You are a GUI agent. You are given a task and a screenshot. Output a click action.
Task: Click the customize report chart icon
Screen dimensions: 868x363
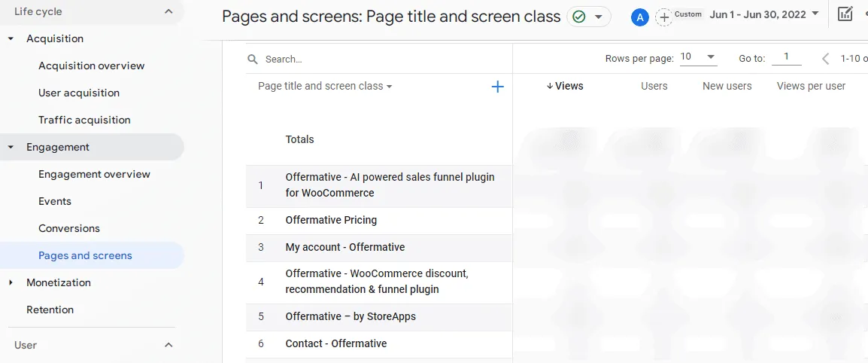pos(845,14)
